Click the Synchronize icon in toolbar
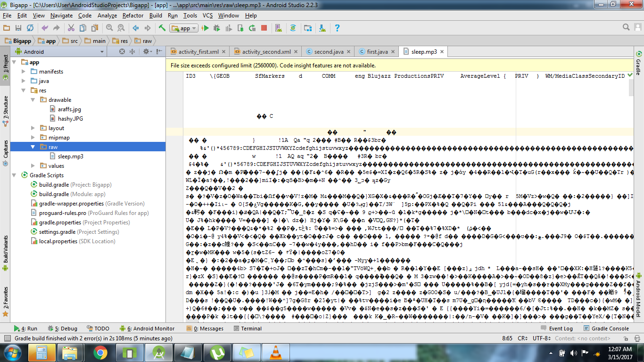The image size is (644, 362). [x=30, y=28]
